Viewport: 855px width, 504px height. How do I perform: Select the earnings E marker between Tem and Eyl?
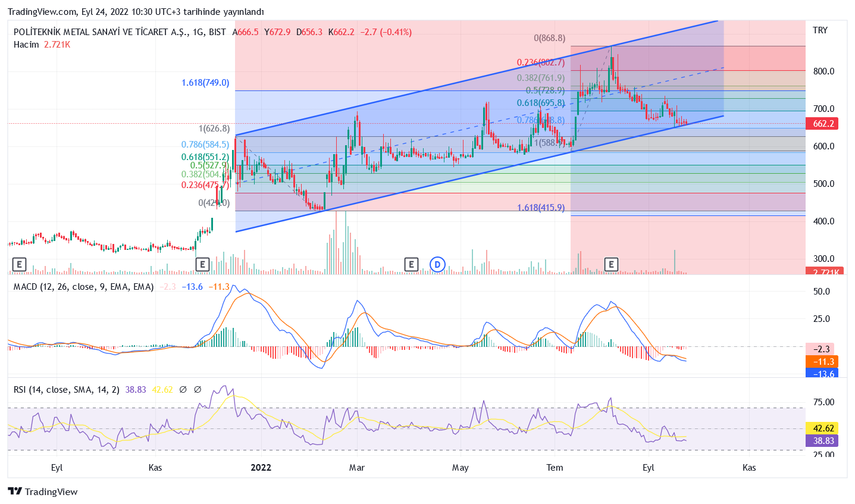(x=611, y=264)
